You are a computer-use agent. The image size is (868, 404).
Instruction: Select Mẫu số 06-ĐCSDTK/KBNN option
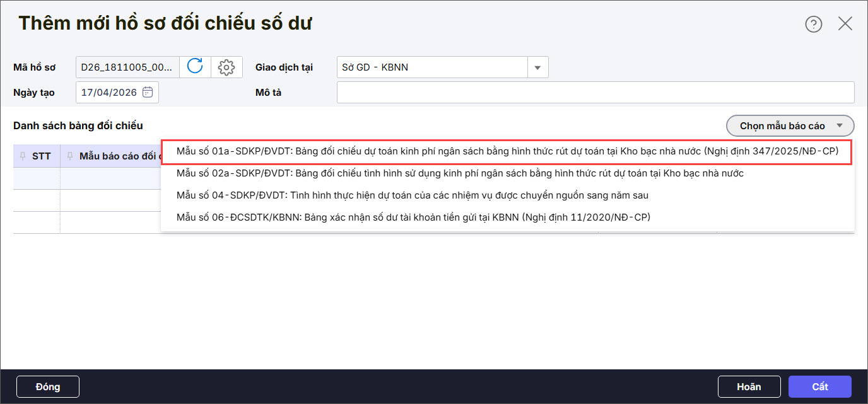click(413, 217)
